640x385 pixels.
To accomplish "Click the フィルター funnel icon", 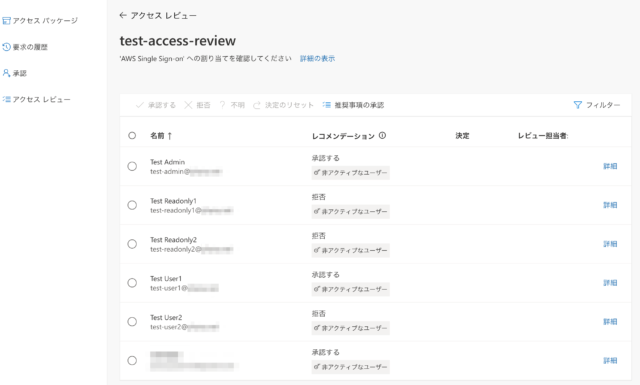I will pos(577,105).
